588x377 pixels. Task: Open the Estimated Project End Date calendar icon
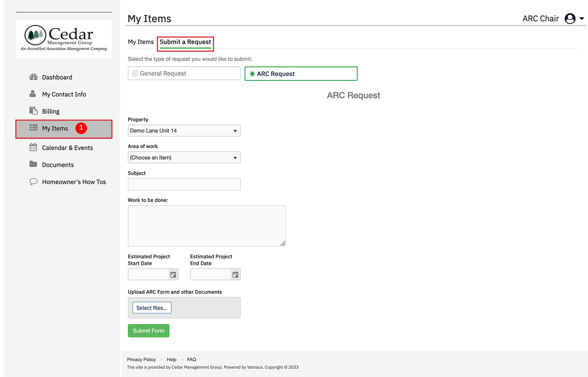tap(235, 274)
